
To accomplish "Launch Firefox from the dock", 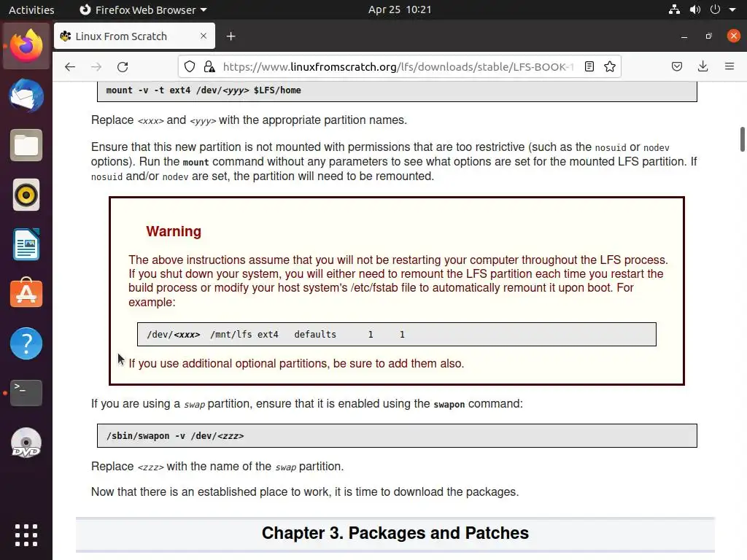I will 26,46.
